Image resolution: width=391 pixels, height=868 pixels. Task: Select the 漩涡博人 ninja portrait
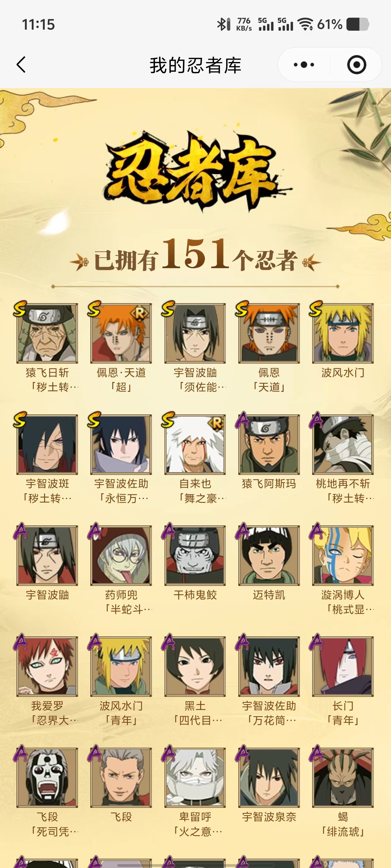[x=343, y=555]
